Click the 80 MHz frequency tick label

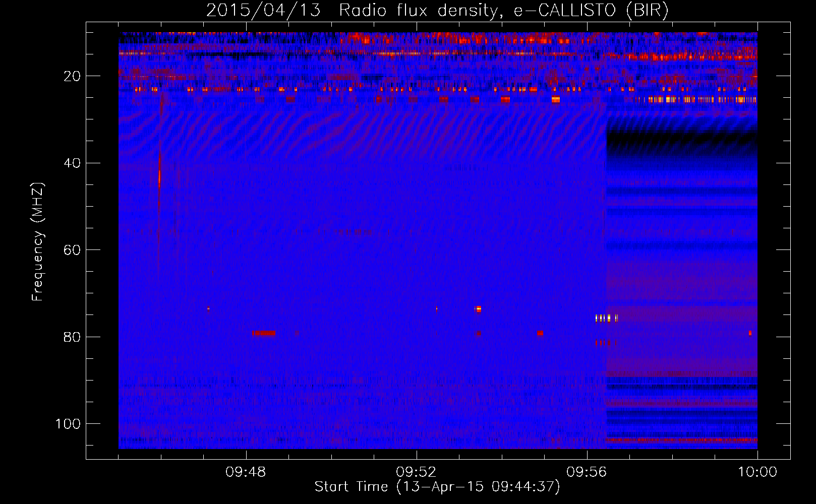[72, 337]
